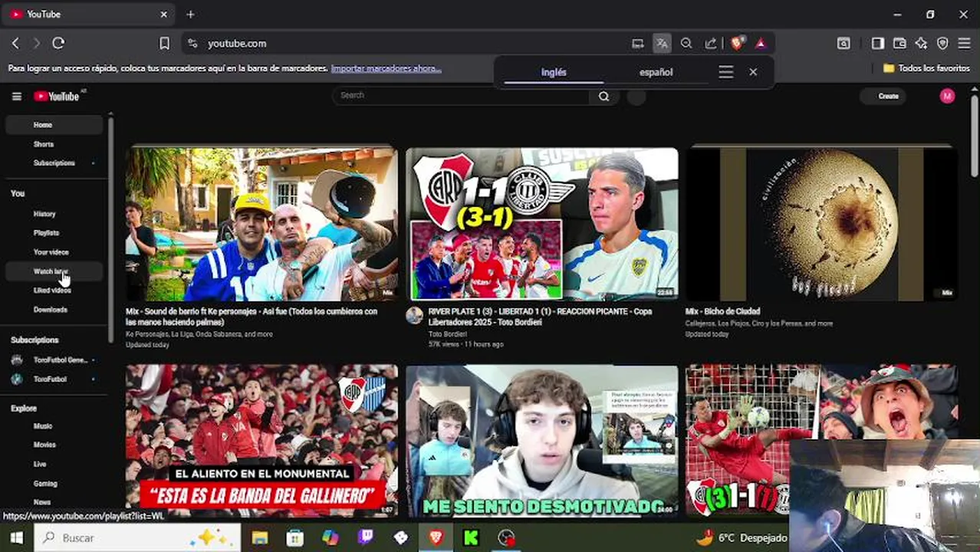Click the share page icon
Viewport: 980px width, 552px height.
pos(711,44)
